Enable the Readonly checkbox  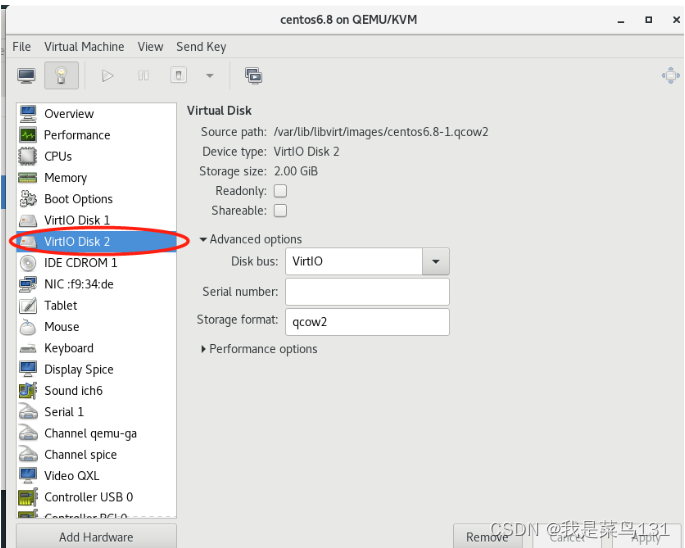[x=280, y=191]
